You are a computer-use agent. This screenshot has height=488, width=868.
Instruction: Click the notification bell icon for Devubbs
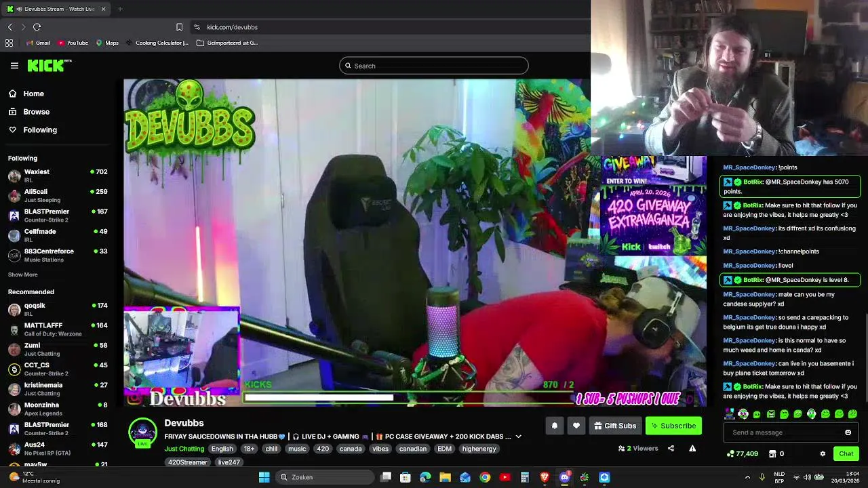(555, 426)
